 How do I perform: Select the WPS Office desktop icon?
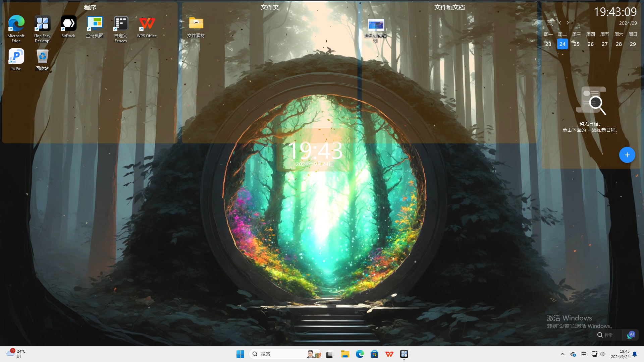tap(147, 26)
